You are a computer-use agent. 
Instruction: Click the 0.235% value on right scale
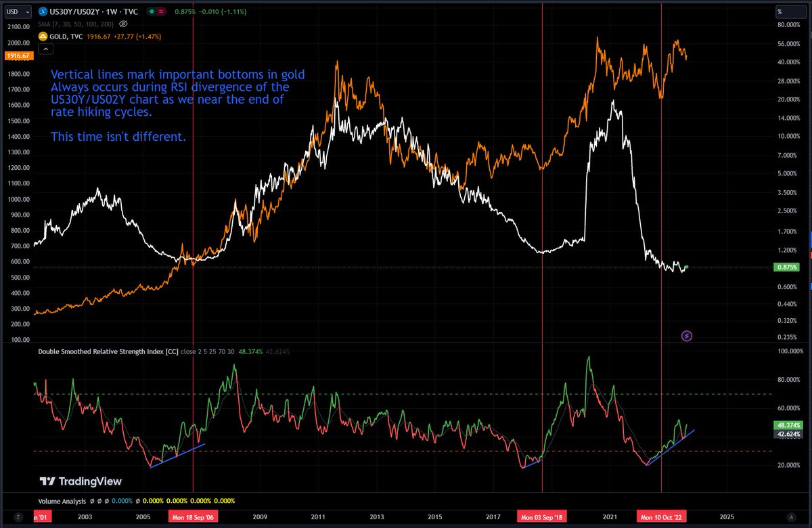tap(788, 336)
